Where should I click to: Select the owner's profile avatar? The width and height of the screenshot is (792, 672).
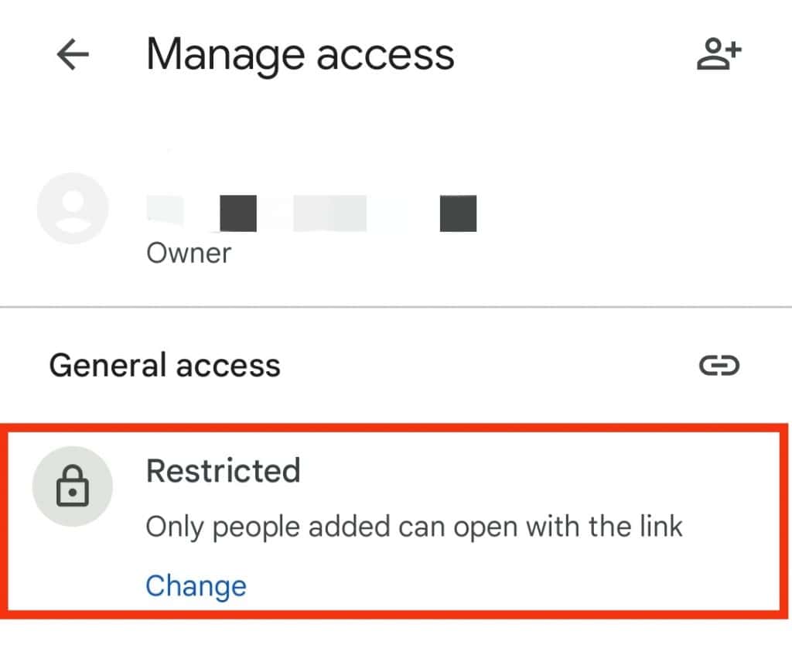pyautogui.click(x=72, y=208)
